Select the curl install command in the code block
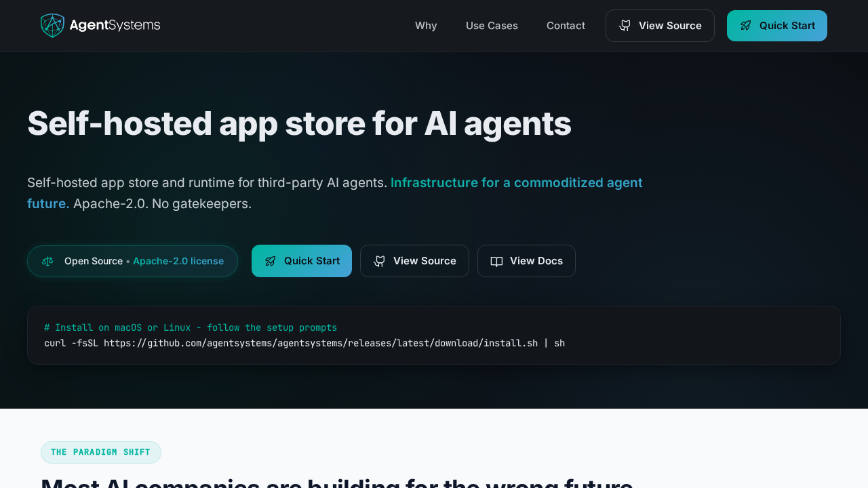The image size is (868, 488). [304, 343]
